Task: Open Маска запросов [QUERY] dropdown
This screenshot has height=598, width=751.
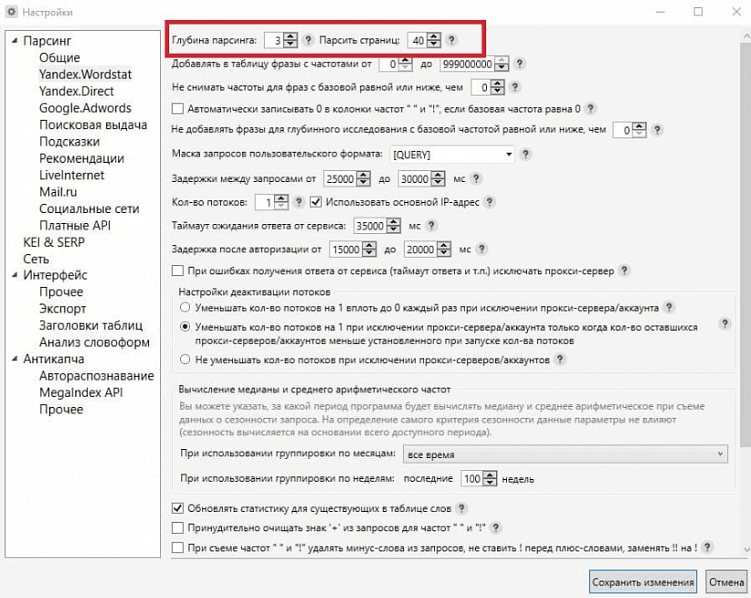Action: (x=452, y=155)
